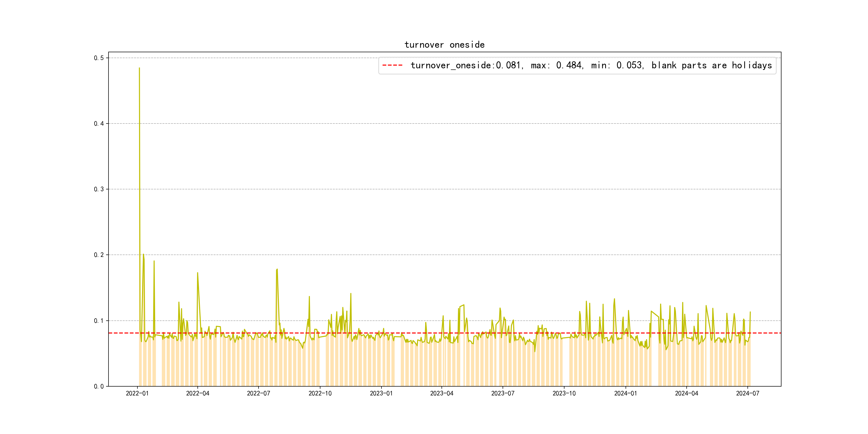Click the 0.4 y-axis tick label

[x=99, y=124]
